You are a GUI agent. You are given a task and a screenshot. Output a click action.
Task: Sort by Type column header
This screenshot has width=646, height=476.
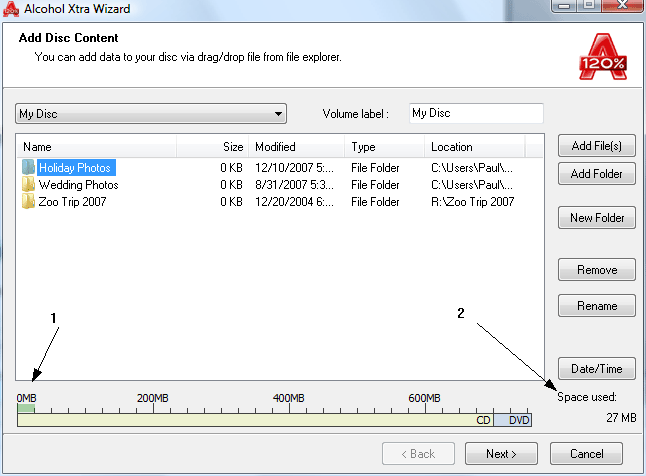pos(384,147)
